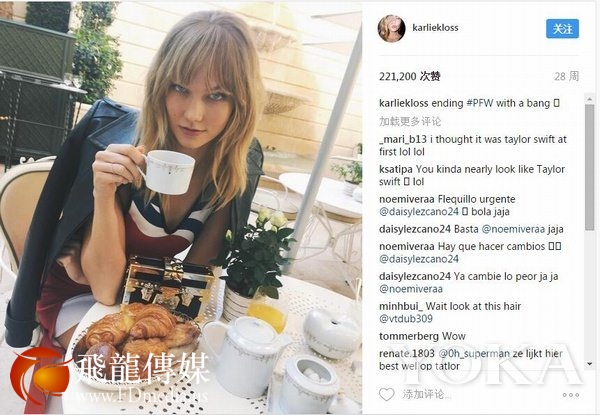Open the @vtdub309 mention link
The image size is (600, 415).
click(x=406, y=319)
